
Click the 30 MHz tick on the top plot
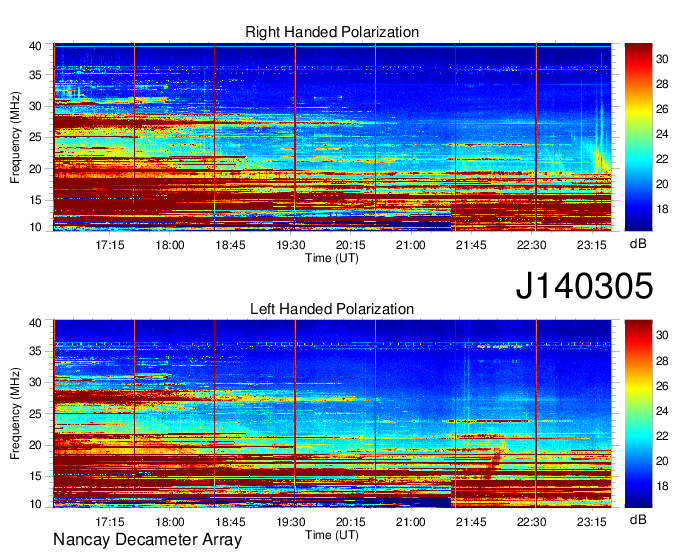[35, 106]
